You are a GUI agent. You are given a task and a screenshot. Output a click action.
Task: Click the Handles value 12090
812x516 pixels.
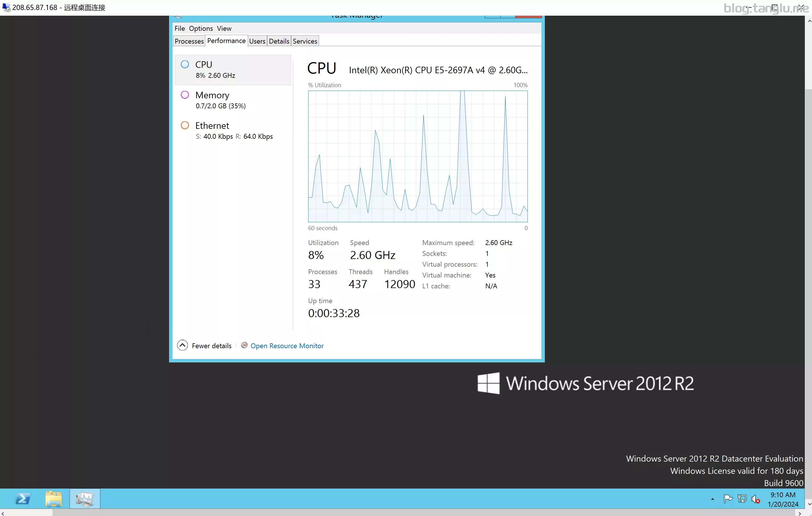[400, 284]
